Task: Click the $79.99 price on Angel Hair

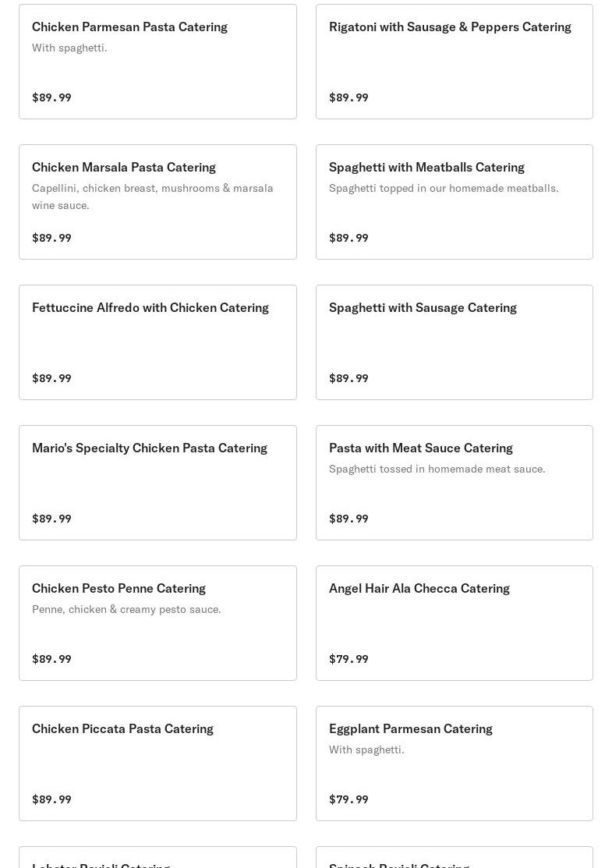Action: [348, 659]
